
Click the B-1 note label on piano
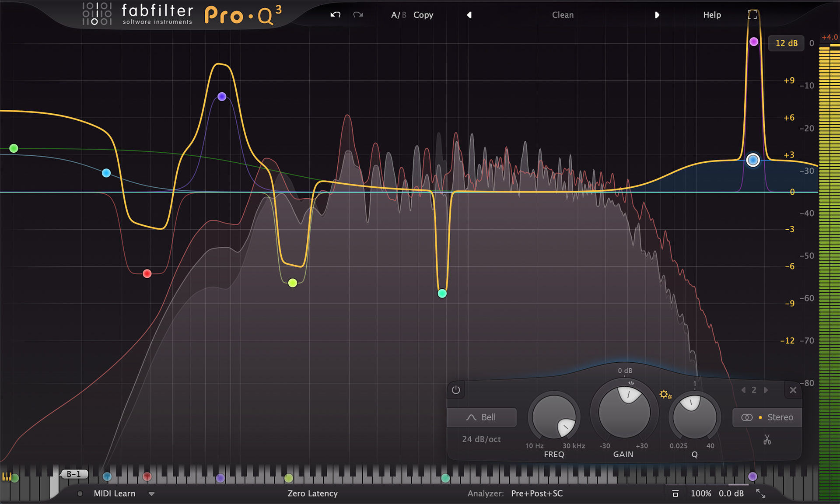pos(74,474)
